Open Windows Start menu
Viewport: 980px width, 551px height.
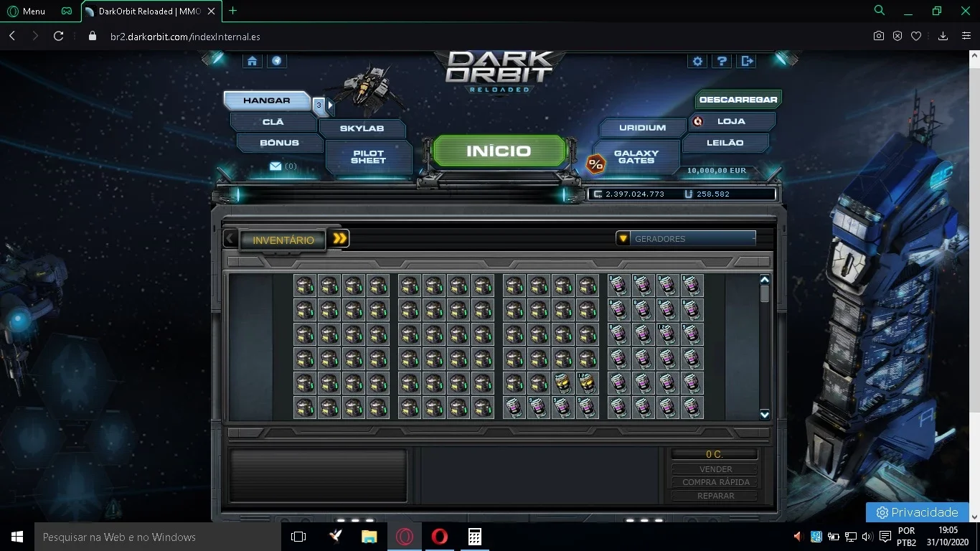(17, 537)
